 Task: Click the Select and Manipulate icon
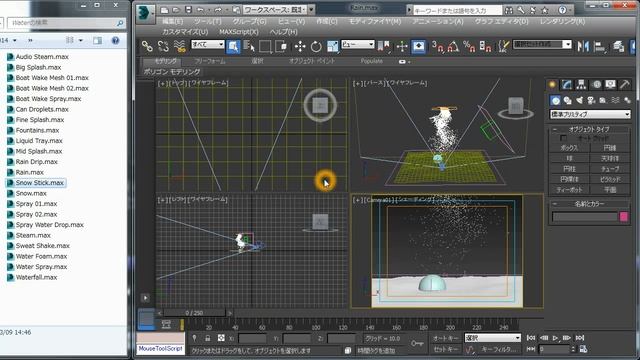pyautogui.click(x=402, y=46)
